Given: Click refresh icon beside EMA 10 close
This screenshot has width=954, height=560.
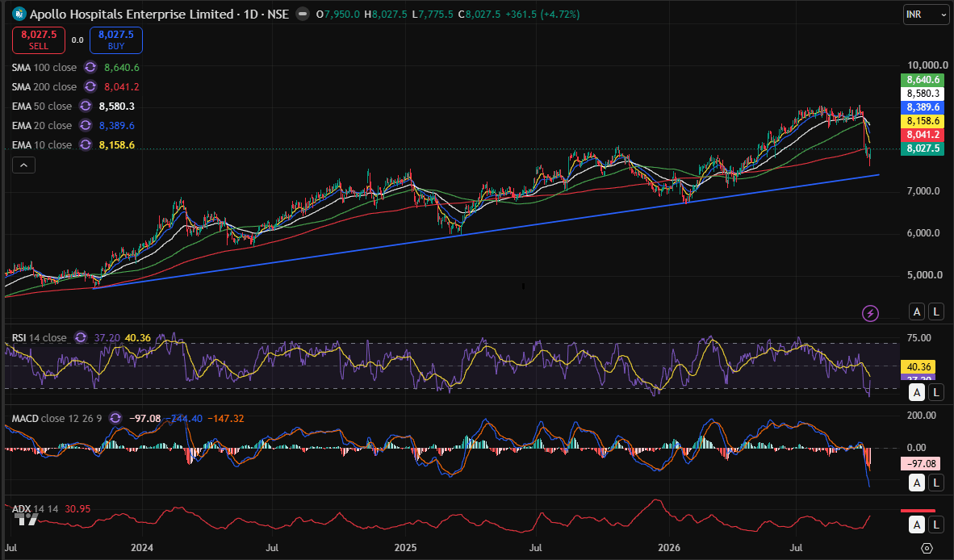Looking at the screenshot, I should 86,145.
